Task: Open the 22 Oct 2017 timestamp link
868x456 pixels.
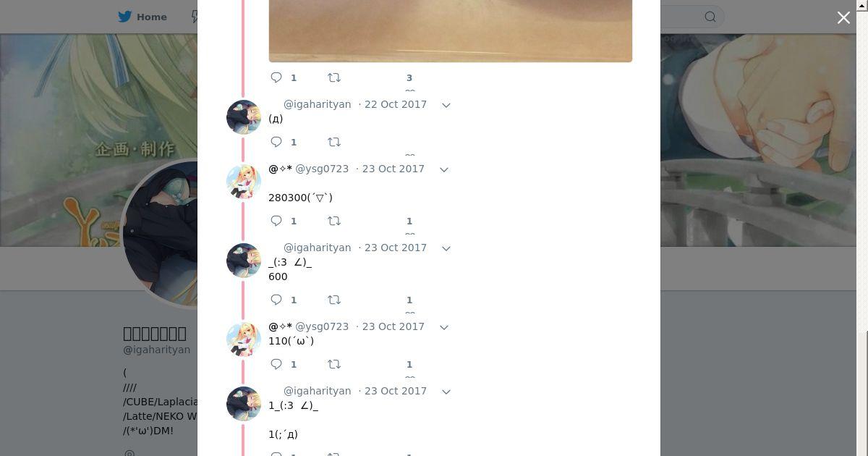Action: click(x=396, y=104)
